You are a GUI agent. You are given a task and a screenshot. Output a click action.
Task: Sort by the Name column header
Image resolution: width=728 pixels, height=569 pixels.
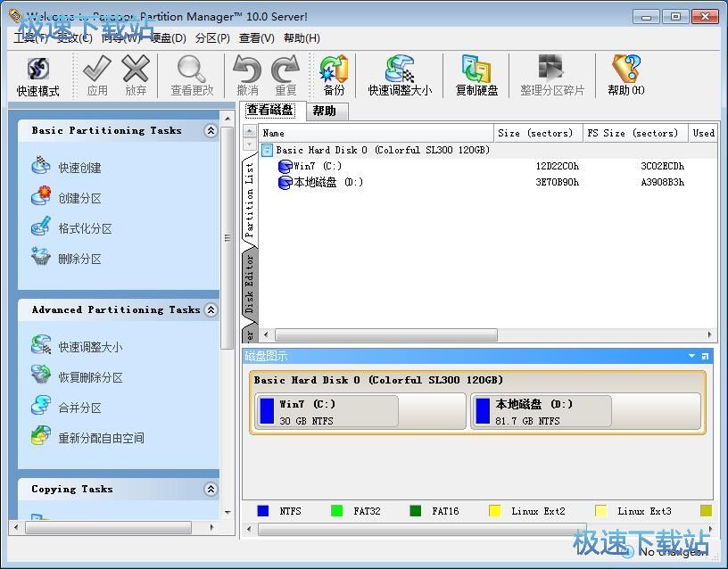[x=376, y=133]
